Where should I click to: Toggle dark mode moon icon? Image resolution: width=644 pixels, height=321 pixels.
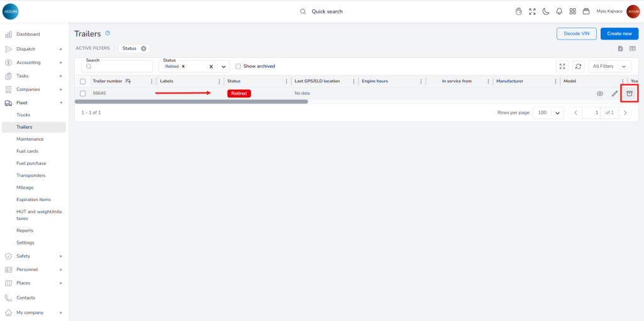click(x=546, y=11)
